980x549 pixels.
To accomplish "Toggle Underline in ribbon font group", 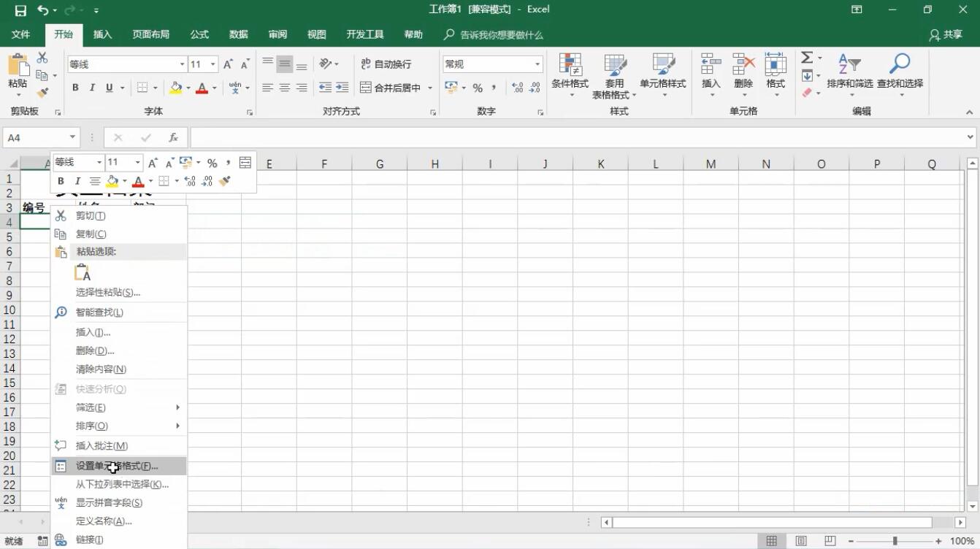I will pos(110,88).
